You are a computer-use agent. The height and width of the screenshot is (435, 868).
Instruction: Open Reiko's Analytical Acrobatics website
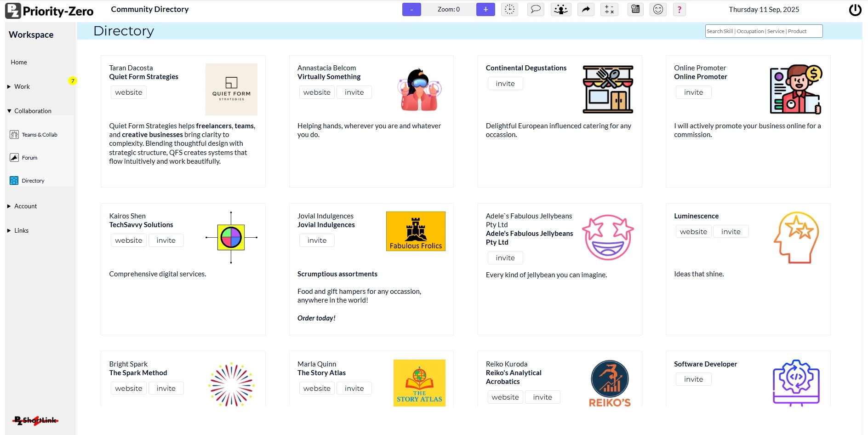pyautogui.click(x=505, y=397)
